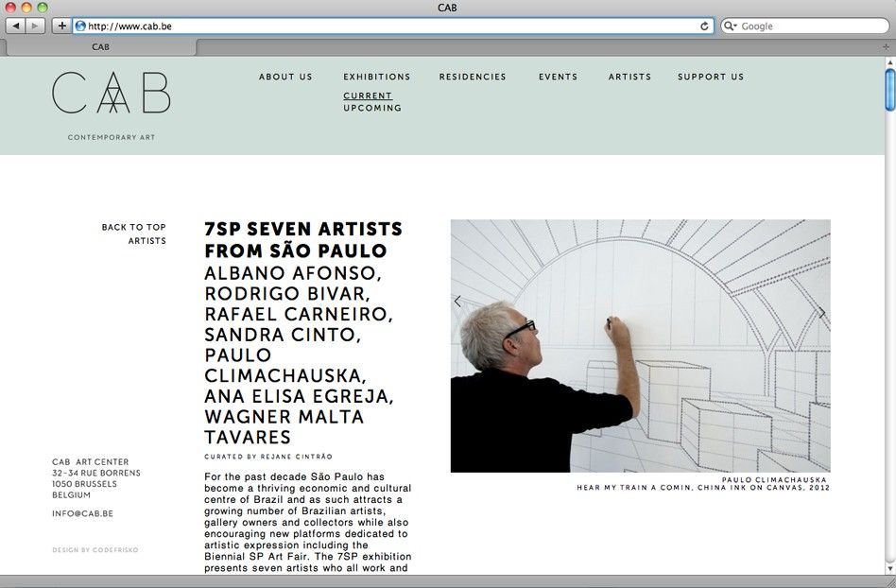Select the Current exhibitions submenu
The width and height of the screenshot is (896, 588).
(368, 95)
